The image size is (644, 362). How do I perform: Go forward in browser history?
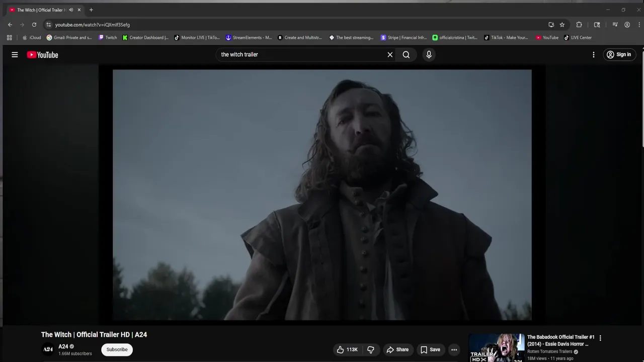coord(22,25)
